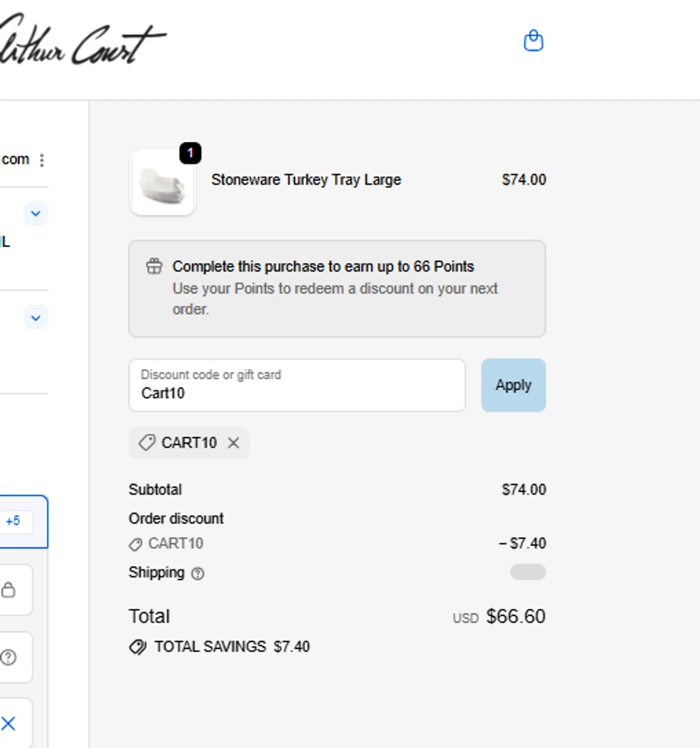The width and height of the screenshot is (700, 748).
Task: Click the gift icon in points banner
Action: point(154,266)
